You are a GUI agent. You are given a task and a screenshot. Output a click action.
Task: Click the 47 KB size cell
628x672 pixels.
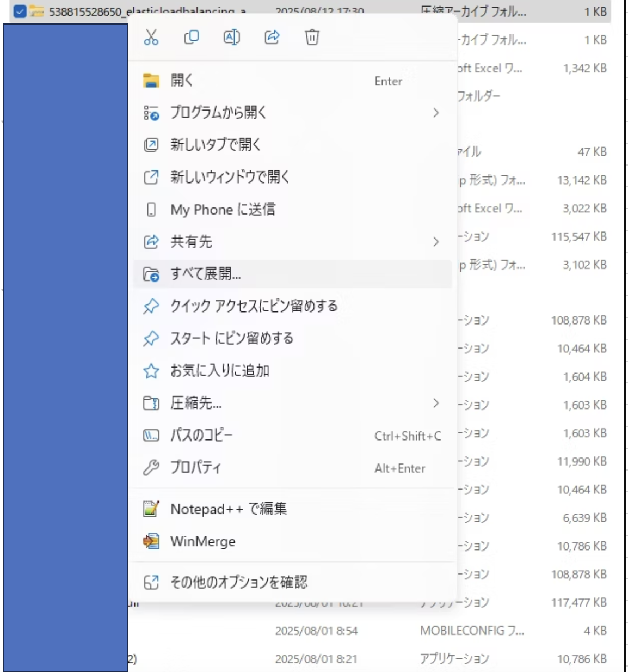(592, 152)
